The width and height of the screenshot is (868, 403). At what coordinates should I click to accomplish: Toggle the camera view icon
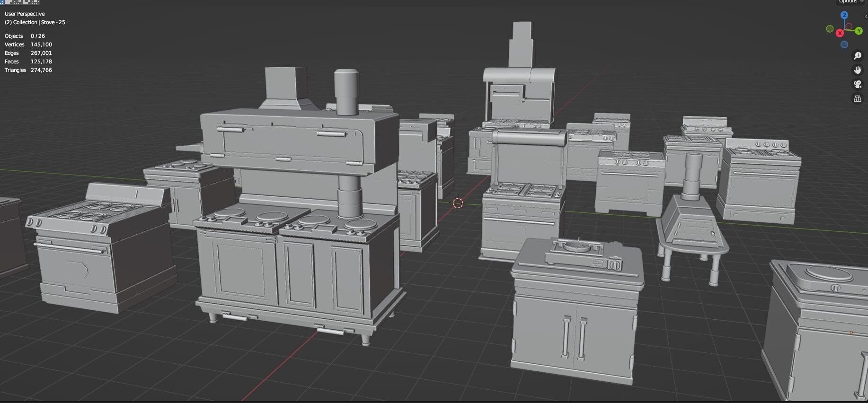click(858, 84)
